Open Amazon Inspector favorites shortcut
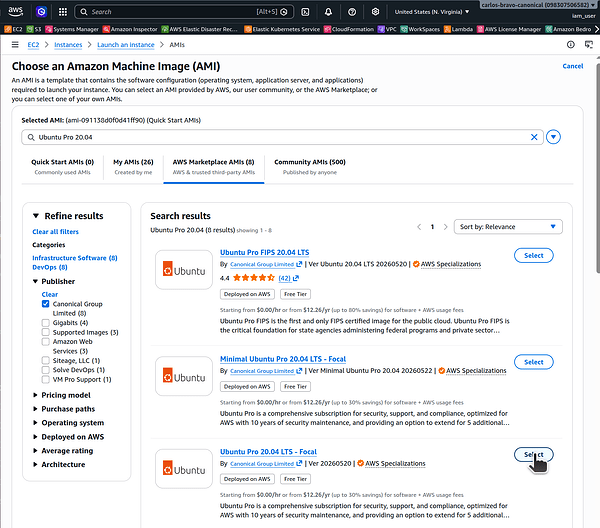 (x=130, y=29)
